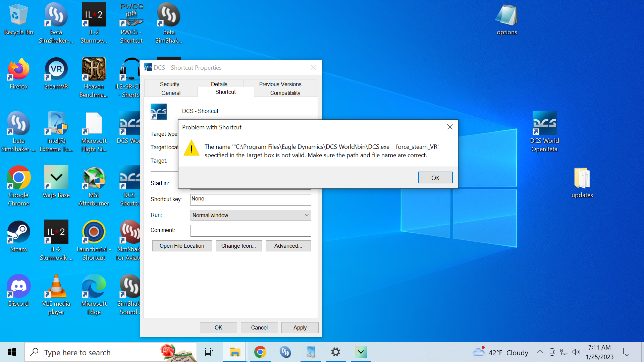Click OK in the Problem with Shortcut dialog

(x=435, y=178)
